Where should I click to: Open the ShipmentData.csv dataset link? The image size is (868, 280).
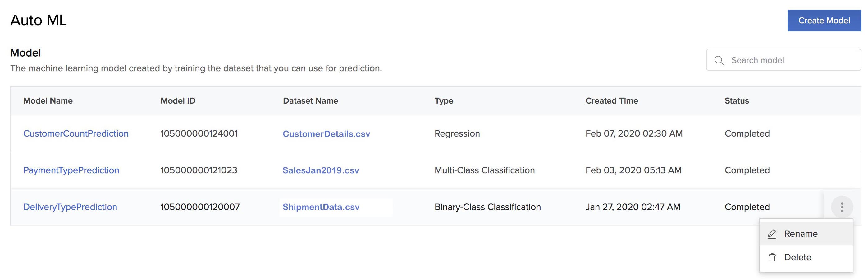(321, 207)
